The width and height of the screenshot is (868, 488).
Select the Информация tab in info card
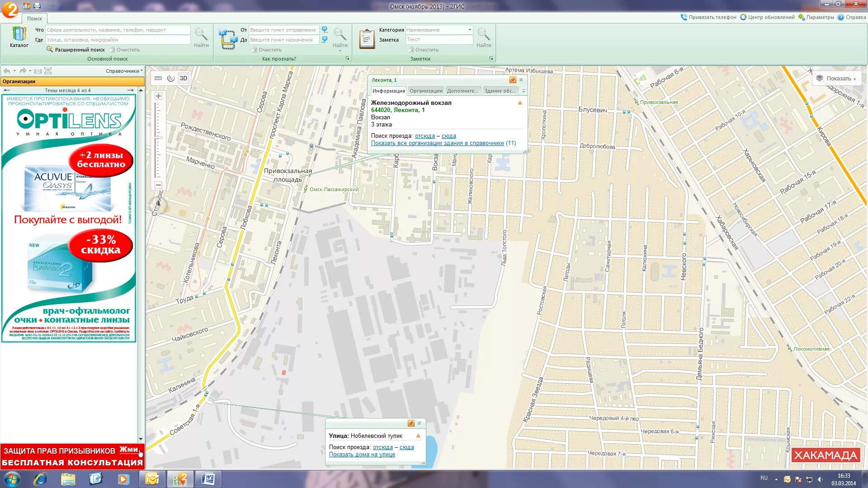(x=388, y=91)
